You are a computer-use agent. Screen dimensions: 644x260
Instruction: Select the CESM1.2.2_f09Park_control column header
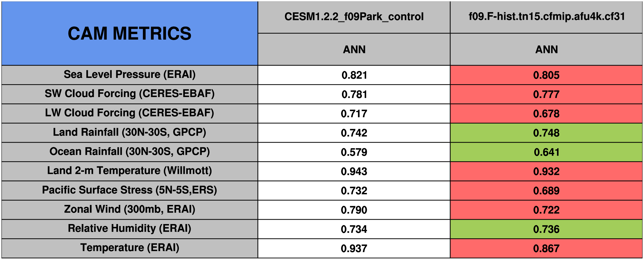point(354,17)
